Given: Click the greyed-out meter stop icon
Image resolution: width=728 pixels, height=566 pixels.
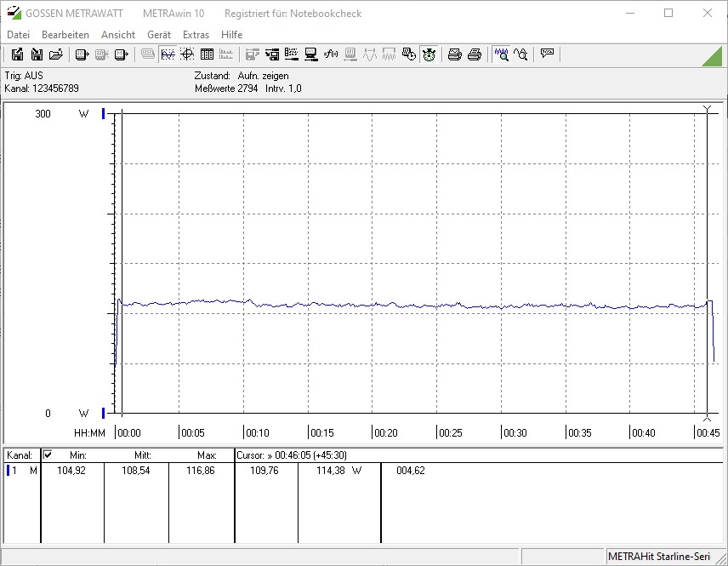Looking at the screenshot, I should coord(102,54).
